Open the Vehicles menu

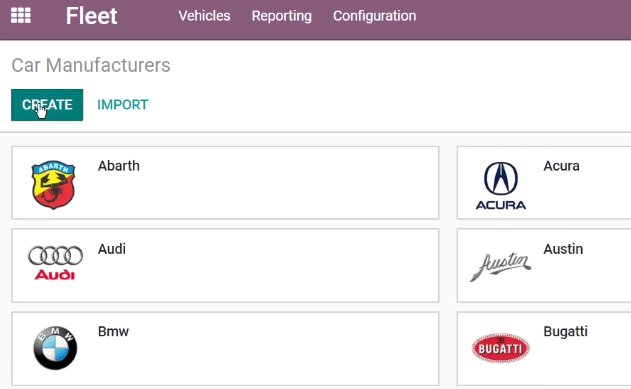[204, 16]
